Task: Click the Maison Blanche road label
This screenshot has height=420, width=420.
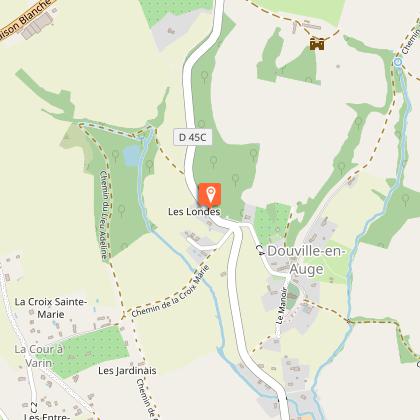Action: tap(24, 19)
